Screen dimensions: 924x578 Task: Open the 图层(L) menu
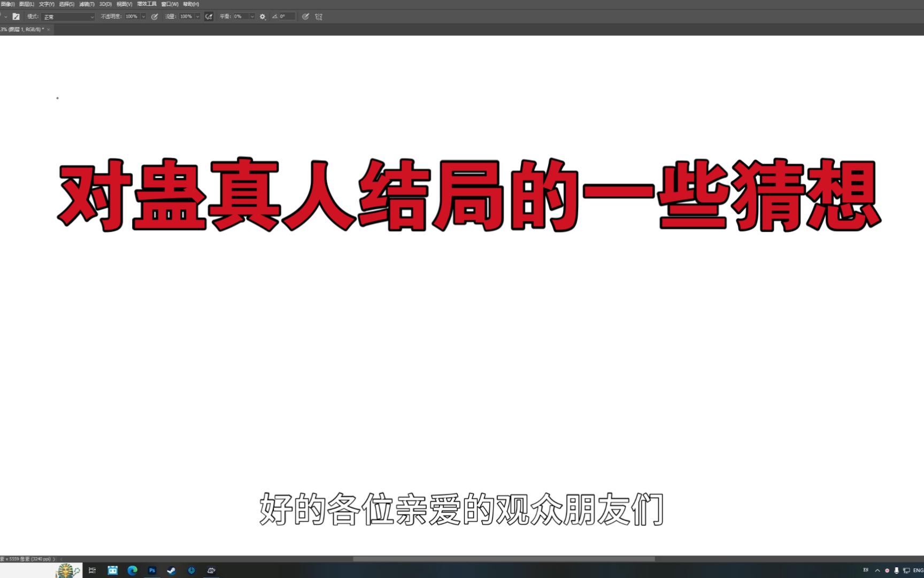tap(27, 4)
